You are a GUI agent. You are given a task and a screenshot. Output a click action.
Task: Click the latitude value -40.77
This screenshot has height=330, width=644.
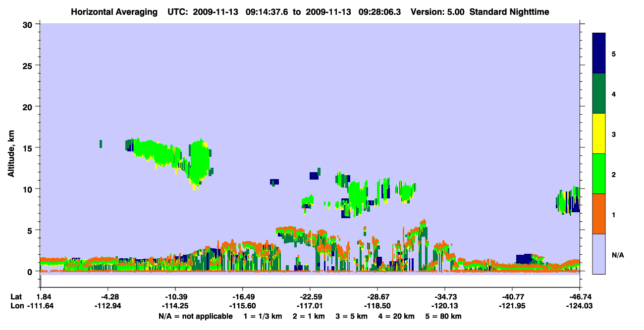pos(512,296)
